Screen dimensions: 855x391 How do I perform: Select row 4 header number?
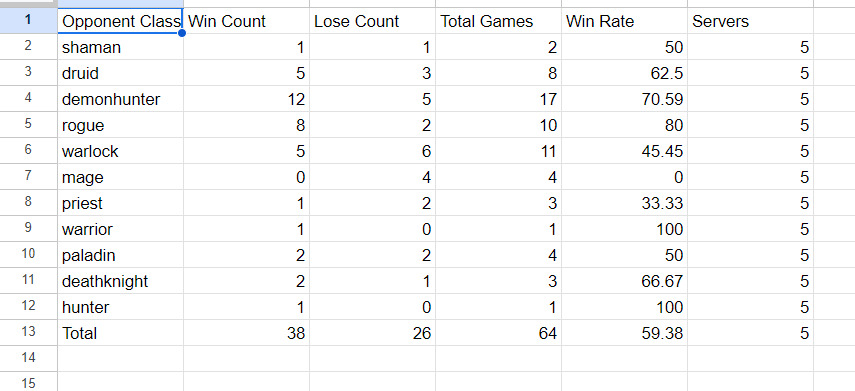pos(28,99)
